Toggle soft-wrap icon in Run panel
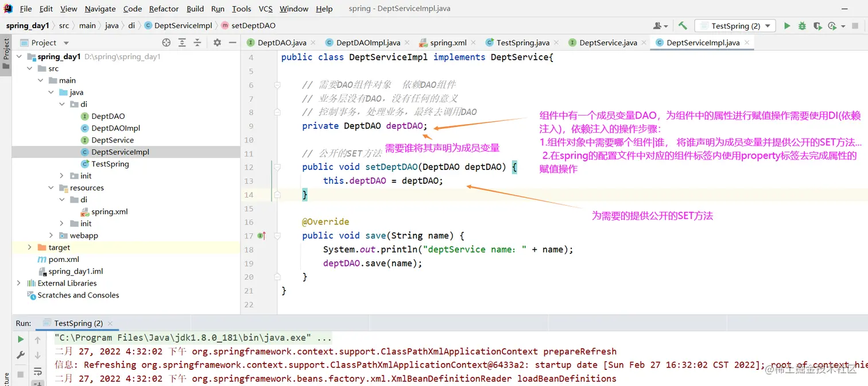The image size is (868, 386). (38, 372)
